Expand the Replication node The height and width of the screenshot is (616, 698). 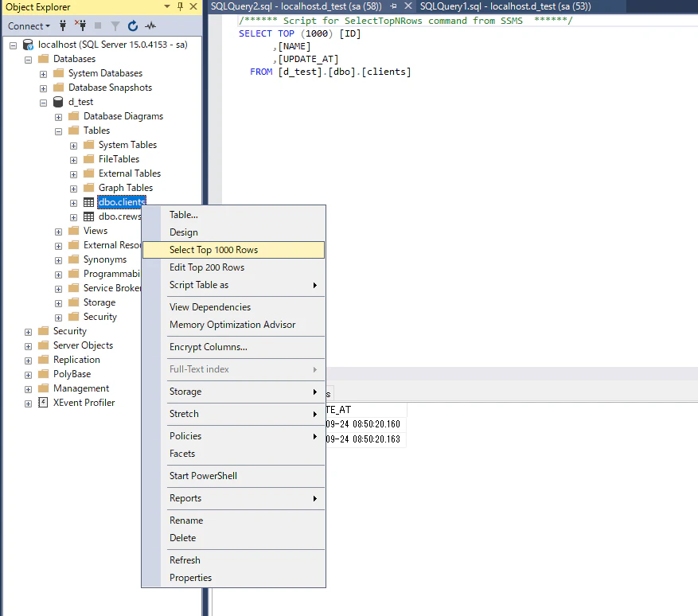pos(28,361)
